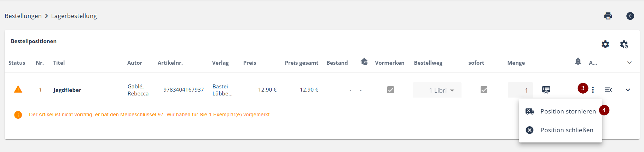Toggle the sofort checkbox
The image size is (644, 152).
tap(484, 90)
